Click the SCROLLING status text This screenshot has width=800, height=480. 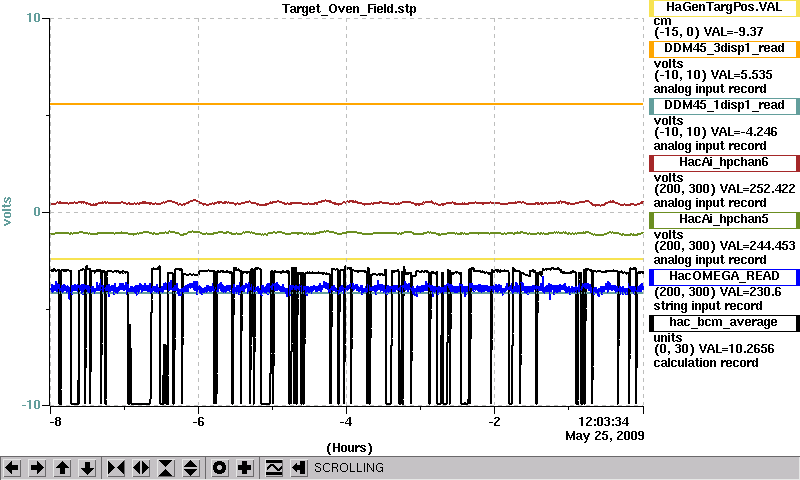coord(348,468)
